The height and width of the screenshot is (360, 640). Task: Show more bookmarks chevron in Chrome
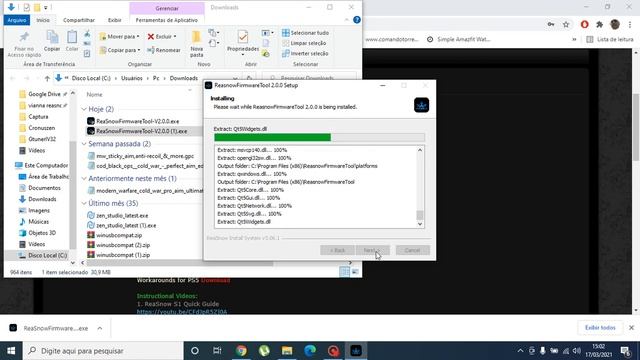pyautogui.click(x=574, y=39)
